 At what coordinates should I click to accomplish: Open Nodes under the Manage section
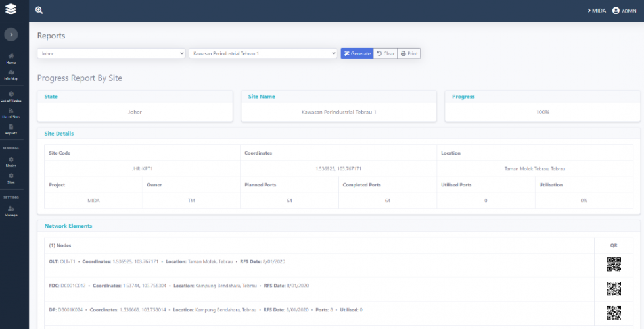pyautogui.click(x=11, y=162)
